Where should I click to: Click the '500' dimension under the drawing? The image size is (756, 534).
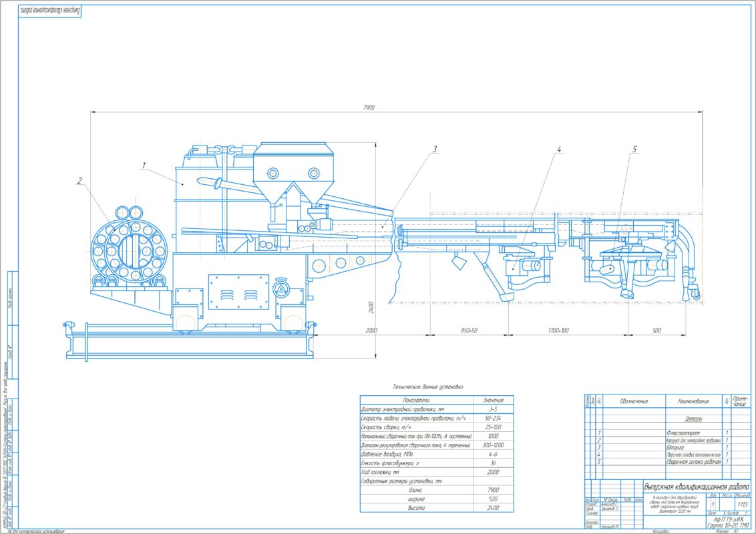click(x=656, y=330)
